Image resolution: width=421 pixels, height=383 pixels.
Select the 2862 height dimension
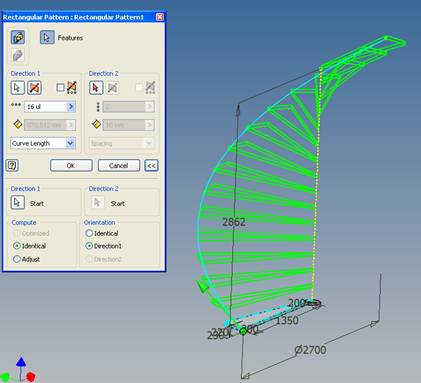pos(234,222)
